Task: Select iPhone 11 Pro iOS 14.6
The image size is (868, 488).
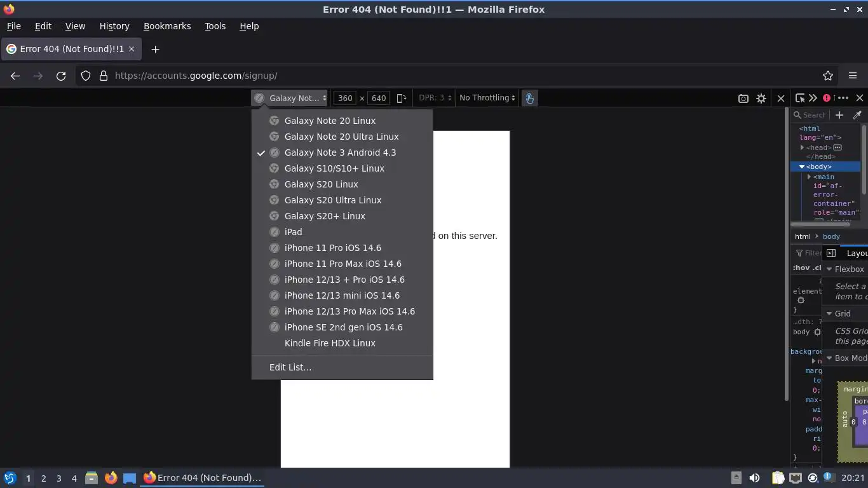Action: point(342,248)
